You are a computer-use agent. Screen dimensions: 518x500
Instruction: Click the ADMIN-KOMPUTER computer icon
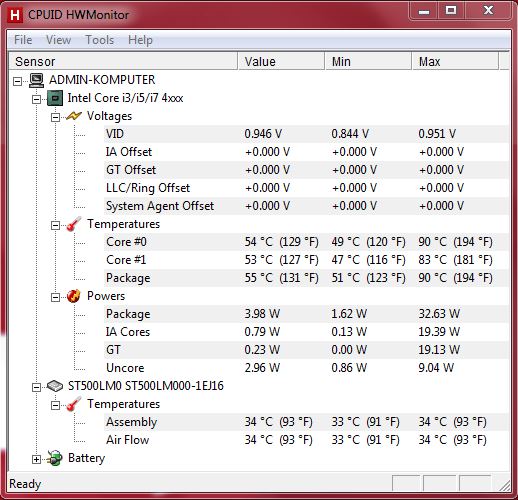click(x=36, y=80)
